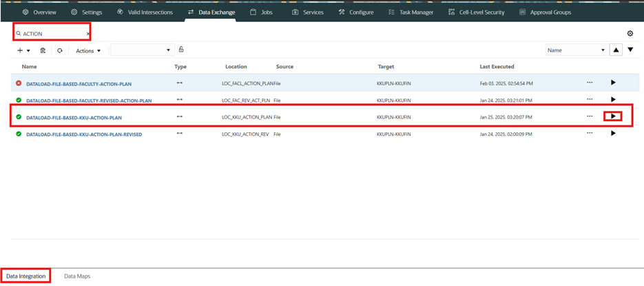
Task: Expand the add (plus) dropdown
Action: tap(23, 50)
